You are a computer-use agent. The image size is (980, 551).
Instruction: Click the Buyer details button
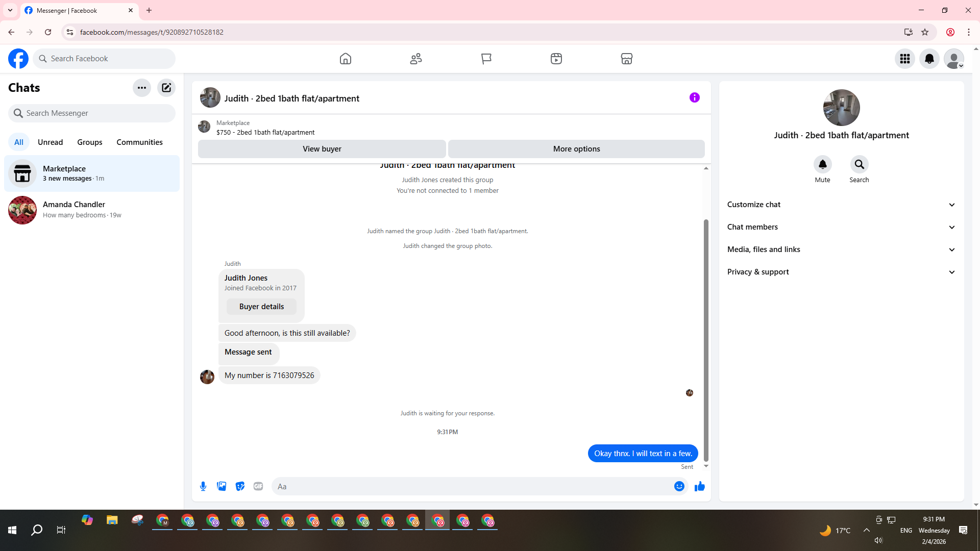pyautogui.click(x=261, y=307)
